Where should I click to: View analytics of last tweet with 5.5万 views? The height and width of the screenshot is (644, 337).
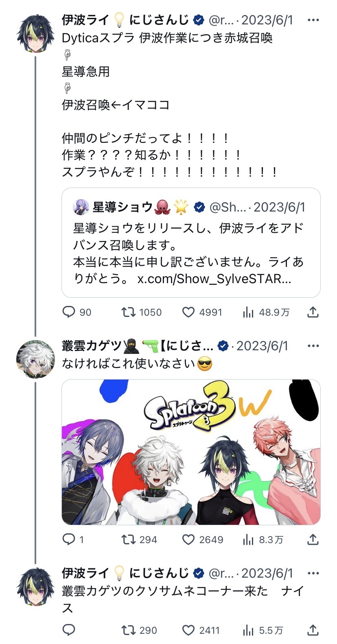coord(248,630)
